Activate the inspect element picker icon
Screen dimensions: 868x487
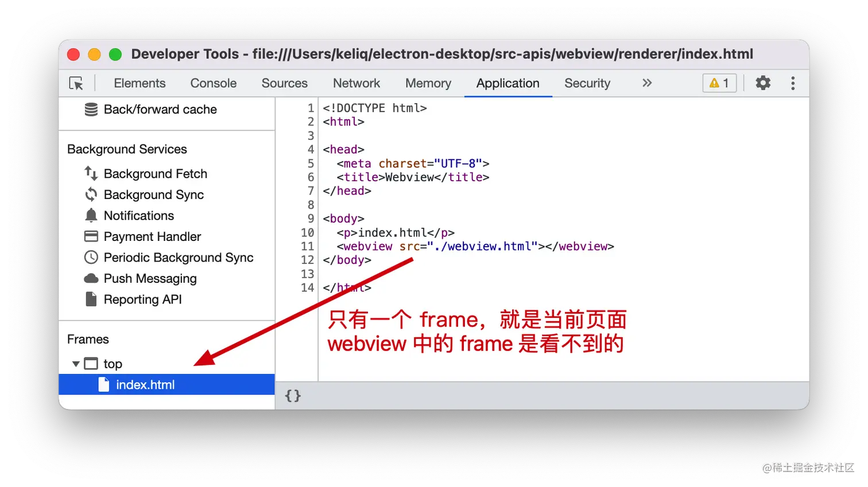[76, 83]
